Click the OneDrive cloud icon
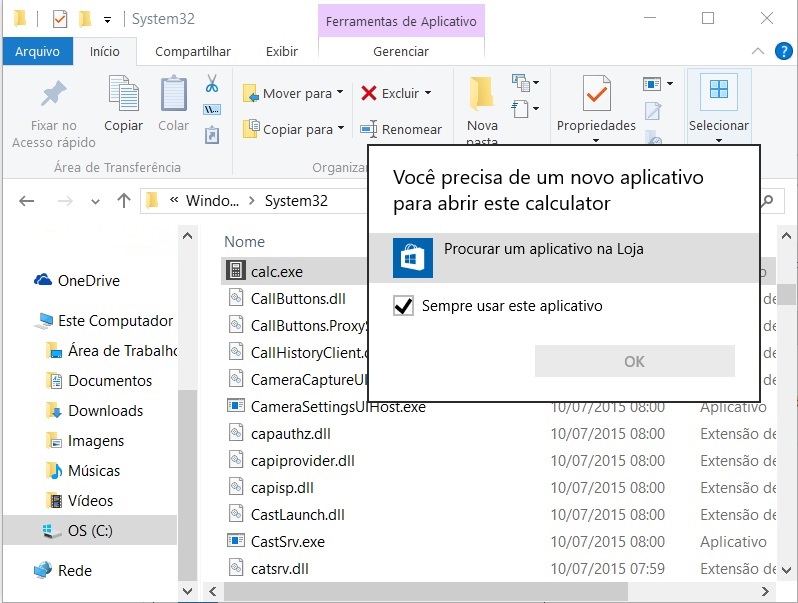Screen dimensions: 798x603 pyautogui.click(x=43, y=279)
